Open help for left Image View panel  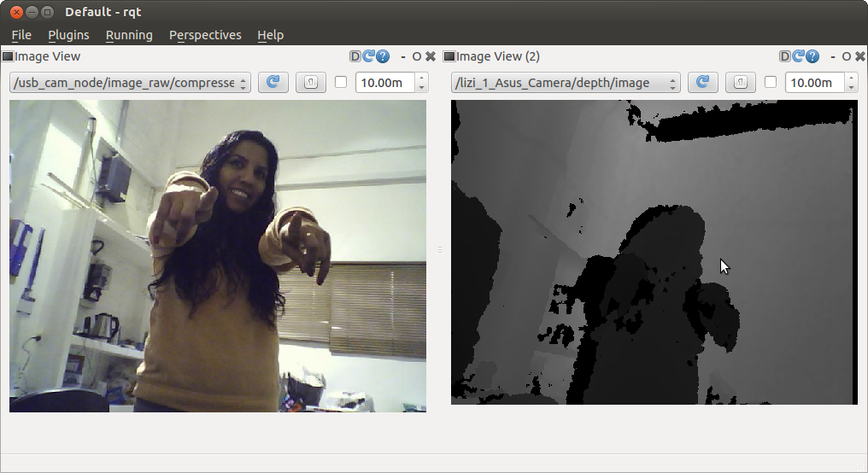tap(383, 56)
